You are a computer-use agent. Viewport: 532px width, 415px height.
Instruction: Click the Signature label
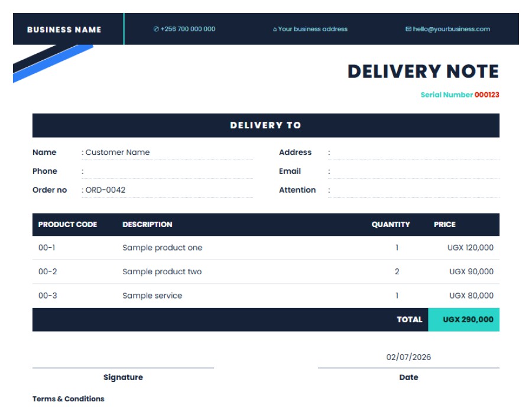click(123, 377)
